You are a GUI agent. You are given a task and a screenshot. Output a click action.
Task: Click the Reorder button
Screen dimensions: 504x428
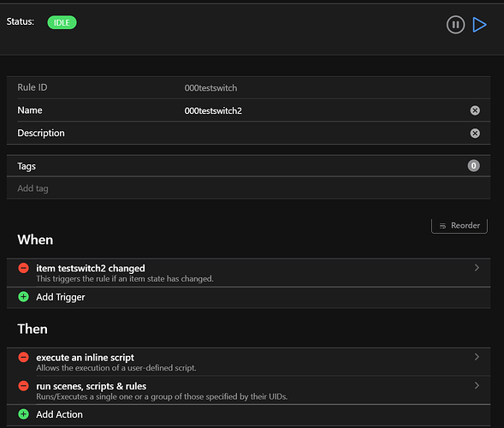pos(460,226)
